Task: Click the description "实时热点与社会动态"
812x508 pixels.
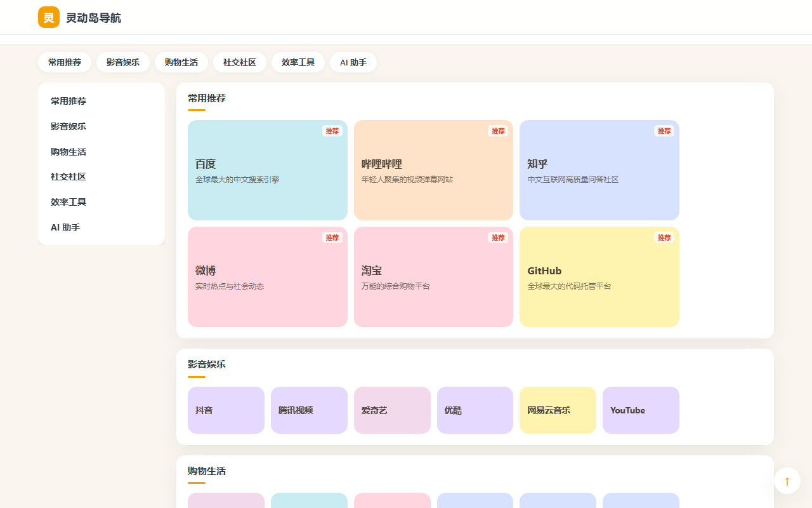Action: (230, 286)
